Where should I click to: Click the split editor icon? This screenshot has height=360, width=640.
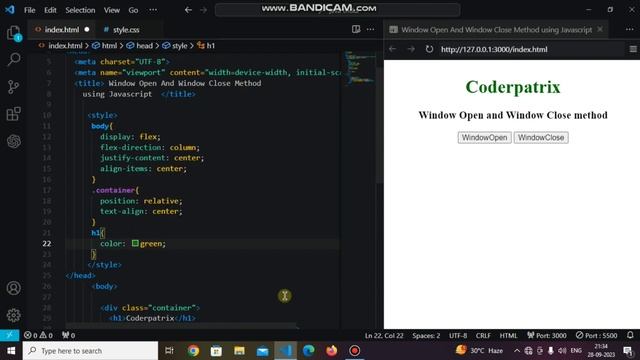pyautogui.click(x=356, y=29)
